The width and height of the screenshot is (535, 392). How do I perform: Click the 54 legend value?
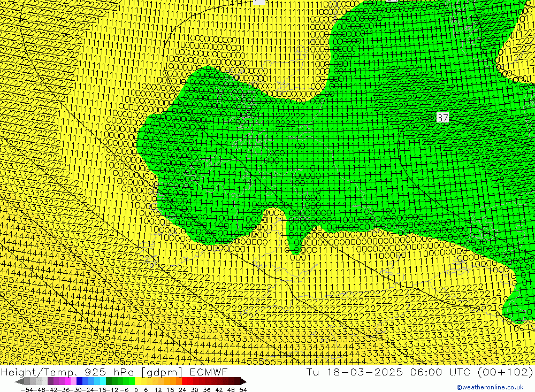click(243, 390)
